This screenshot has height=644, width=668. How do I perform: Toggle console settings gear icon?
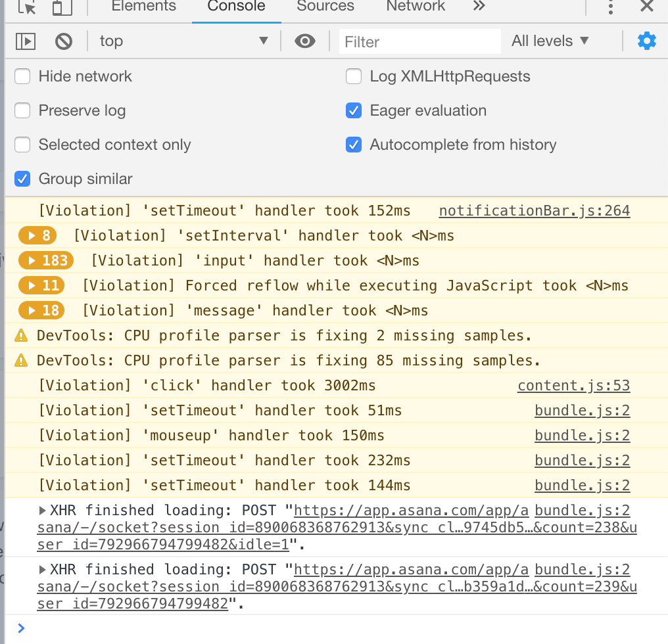pyautogui.click(x=647, y=41)
